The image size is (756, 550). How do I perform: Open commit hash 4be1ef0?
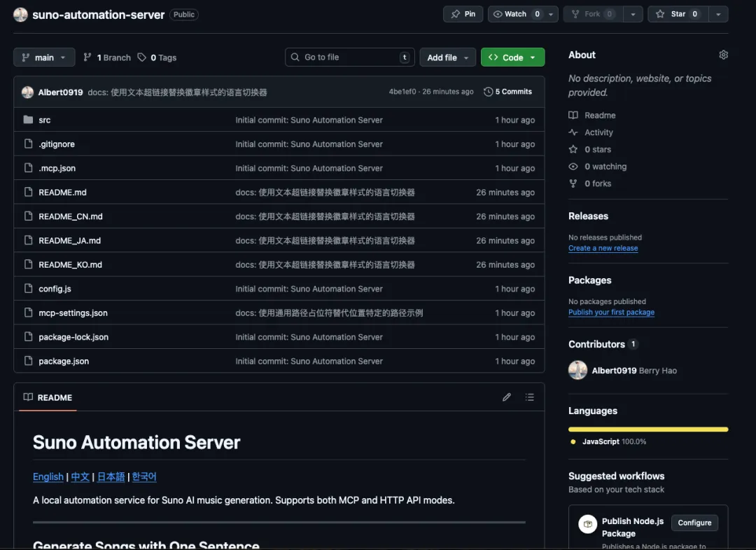click(402, 92)
